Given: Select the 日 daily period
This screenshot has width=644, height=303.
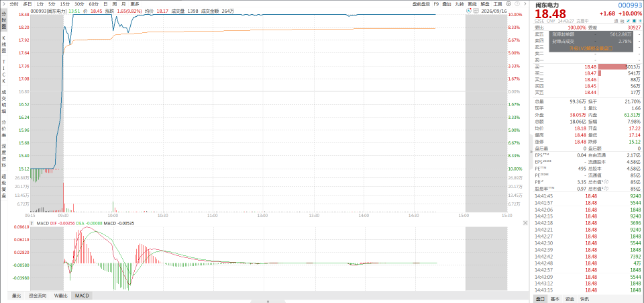Looking at the screenshot, I should [x=105, y=4].
